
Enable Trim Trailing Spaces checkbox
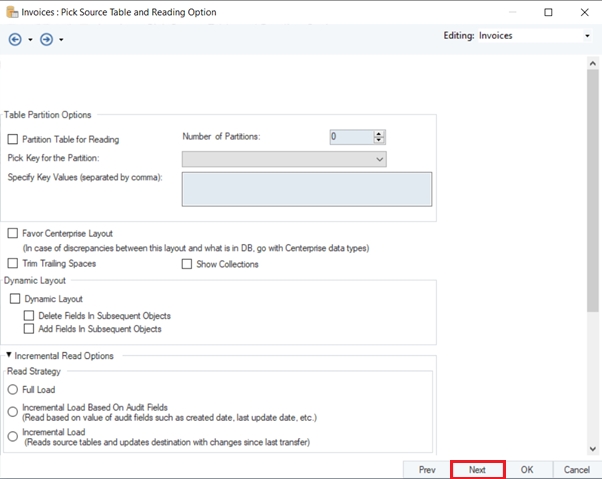tap(13, 263)
